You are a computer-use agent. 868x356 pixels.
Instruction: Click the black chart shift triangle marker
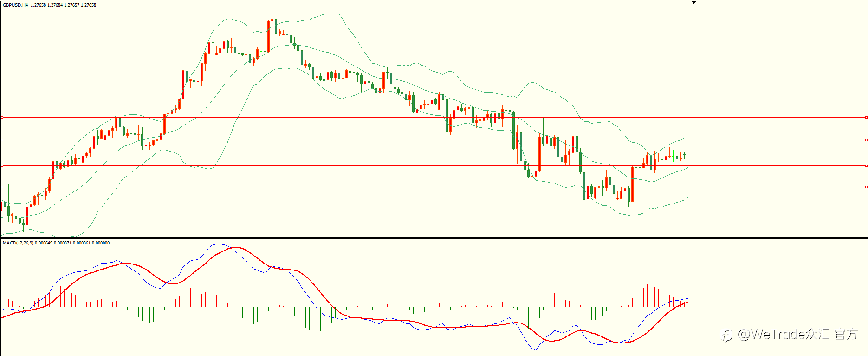click(x=693, y=2)
